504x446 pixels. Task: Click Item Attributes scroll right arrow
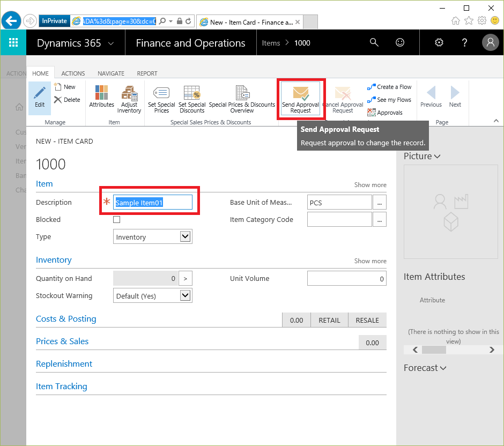pyautogui.click(x=492, y=350)
